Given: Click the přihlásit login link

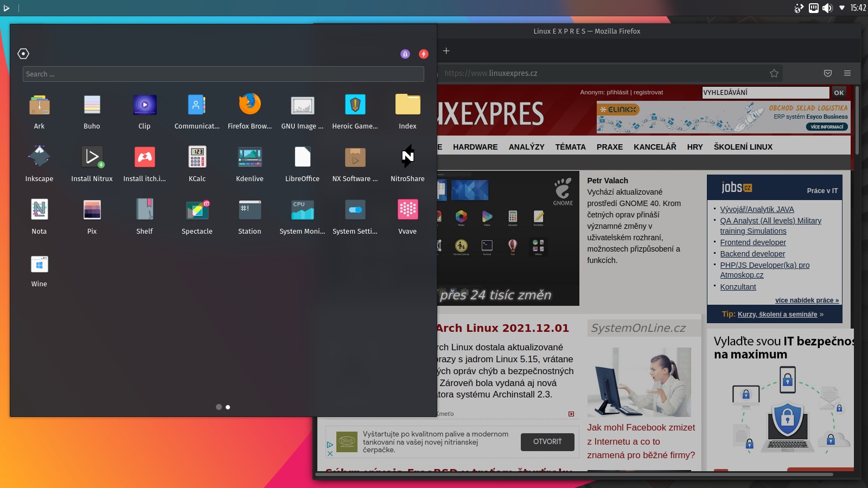Looking at the screenshot, I should click(x=617, y=92).
